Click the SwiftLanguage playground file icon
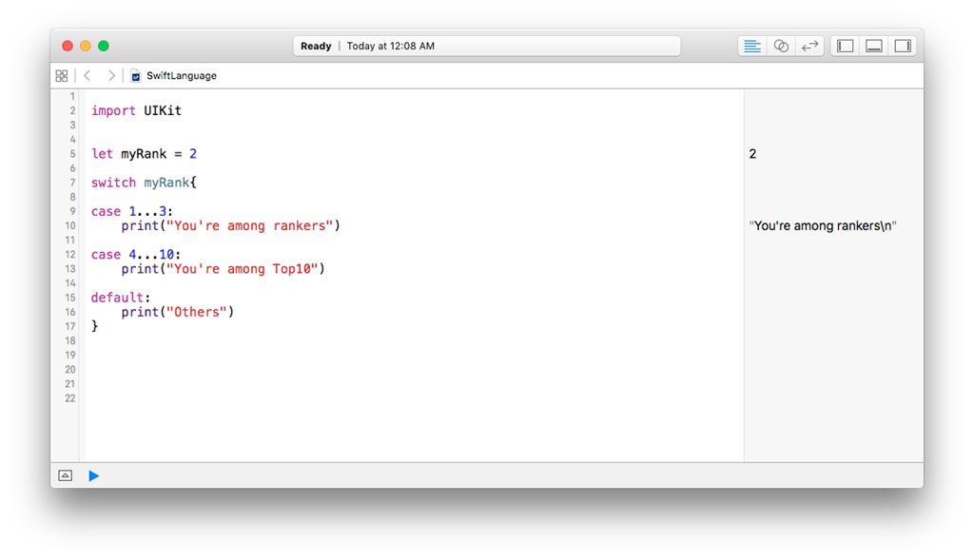974x560 pixels. [136, 75]
